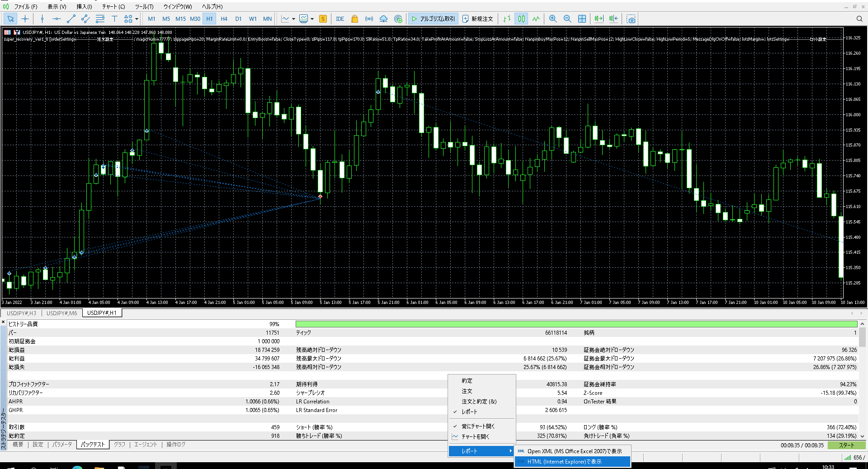
Task: Select the crosshair tool in toolbar
Action: [25, 19]
